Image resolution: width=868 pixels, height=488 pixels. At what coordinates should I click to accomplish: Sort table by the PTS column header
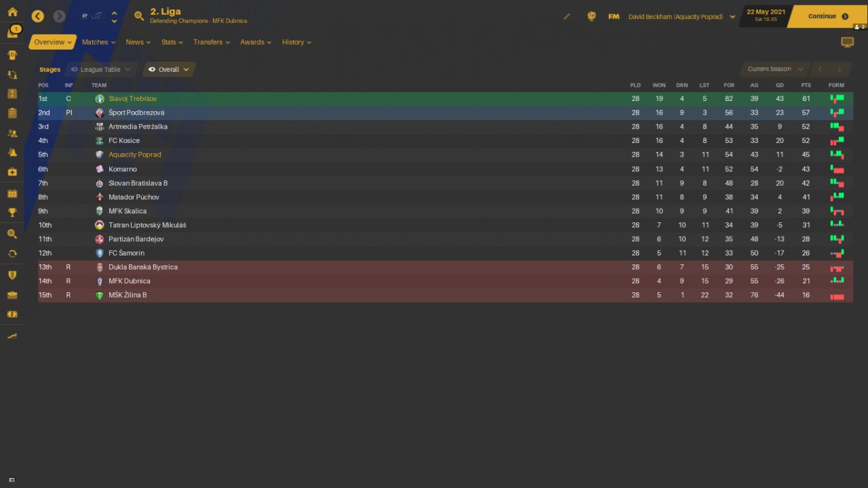point(806,85)
